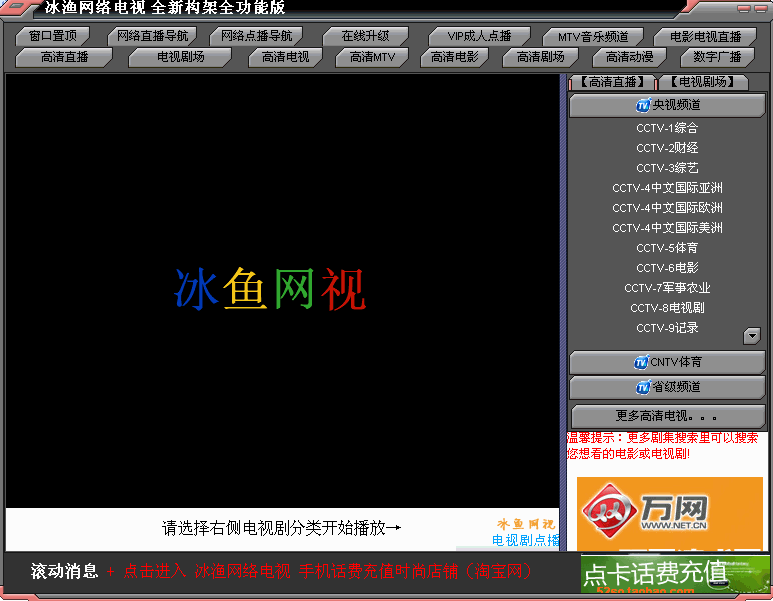Open VIP成人点播 section

point(479,36)
